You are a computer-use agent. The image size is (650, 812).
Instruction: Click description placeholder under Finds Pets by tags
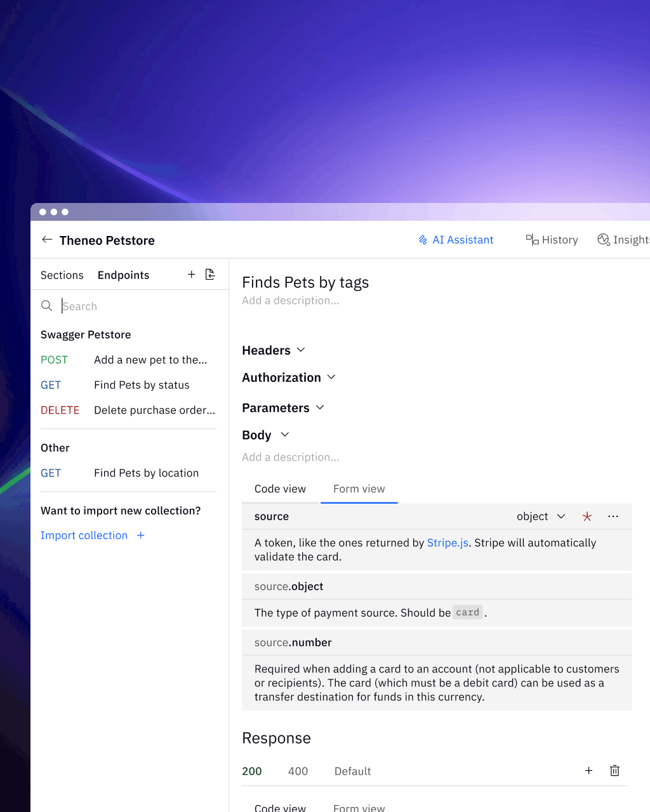click(291, 301)
